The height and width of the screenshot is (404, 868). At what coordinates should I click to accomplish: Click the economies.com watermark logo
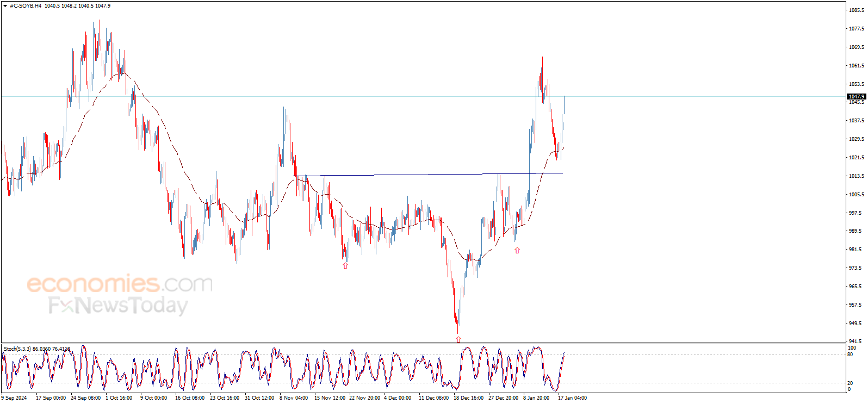(120, 284)
